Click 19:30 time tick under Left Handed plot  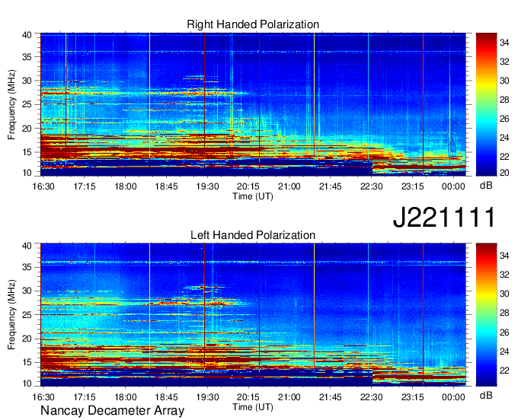tap(207, 397)
